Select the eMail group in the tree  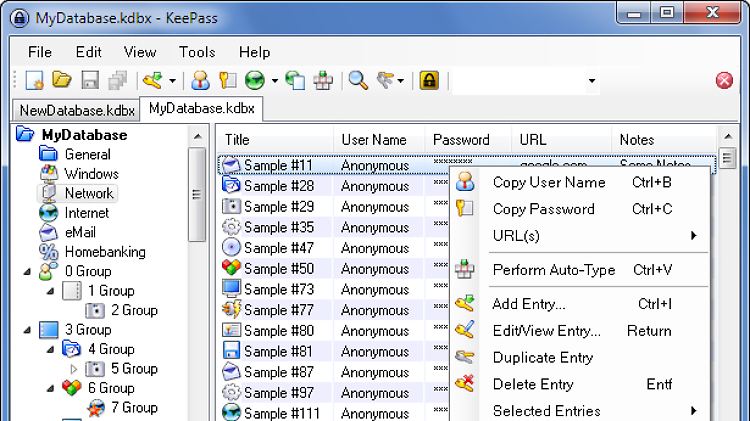80,232
